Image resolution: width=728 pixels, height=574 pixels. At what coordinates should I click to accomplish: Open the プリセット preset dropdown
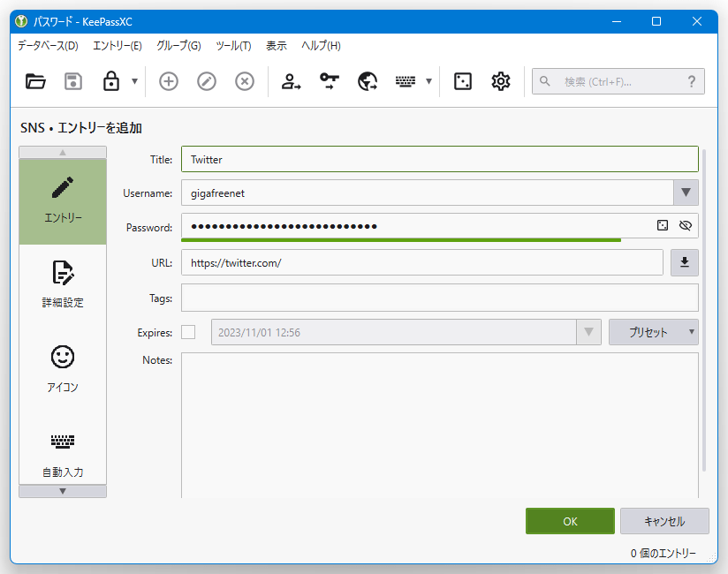(x=653, y=332)
